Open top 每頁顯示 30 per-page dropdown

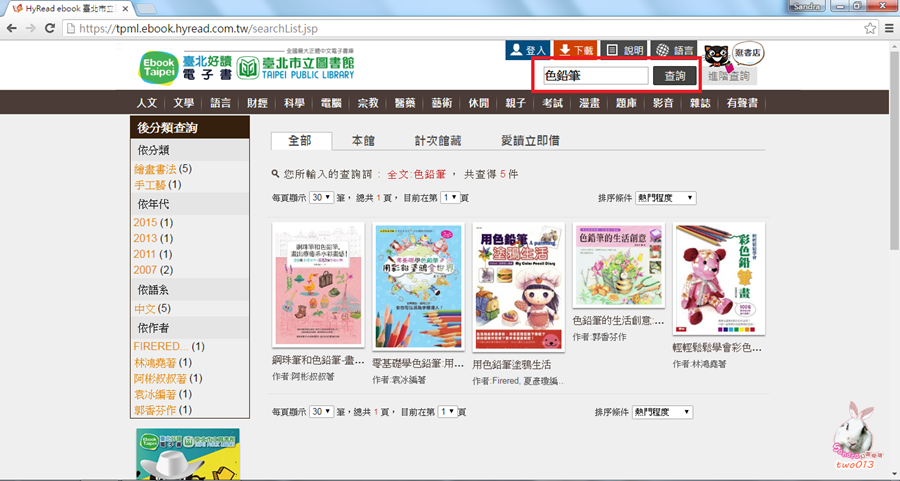click(321, 199)
